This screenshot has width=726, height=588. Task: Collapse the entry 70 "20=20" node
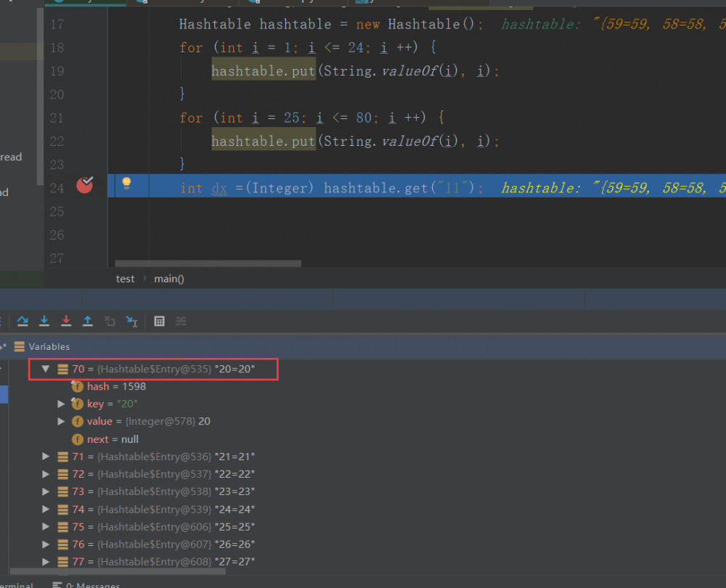pyautogui.click(x=45, y=369)
